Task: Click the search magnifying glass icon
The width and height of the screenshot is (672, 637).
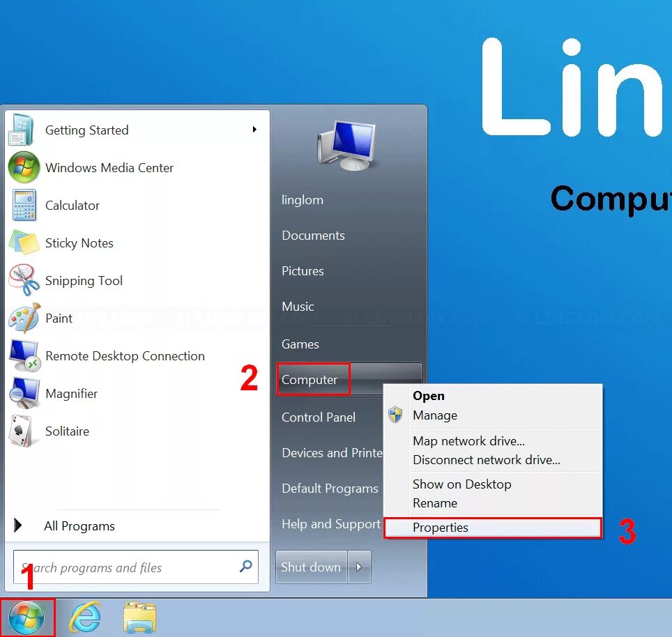Action: point(246,567)
